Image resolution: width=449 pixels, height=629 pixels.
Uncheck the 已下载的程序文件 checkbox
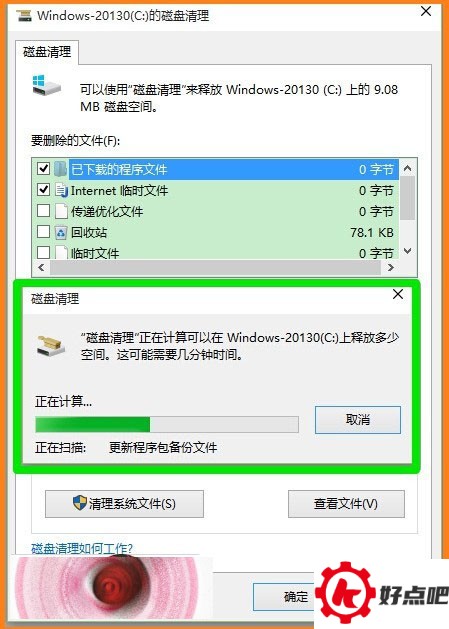[43, 168]
